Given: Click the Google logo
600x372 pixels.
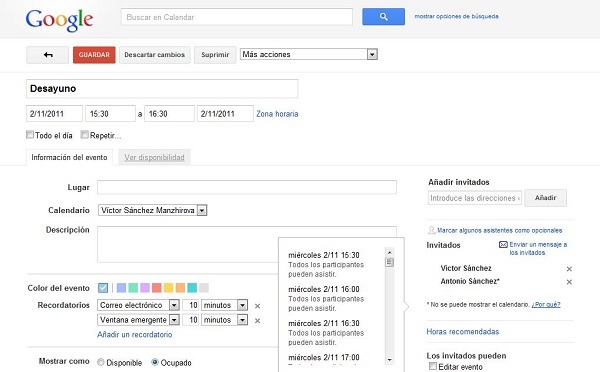Looking at the screenshot, I should point(59,20).
